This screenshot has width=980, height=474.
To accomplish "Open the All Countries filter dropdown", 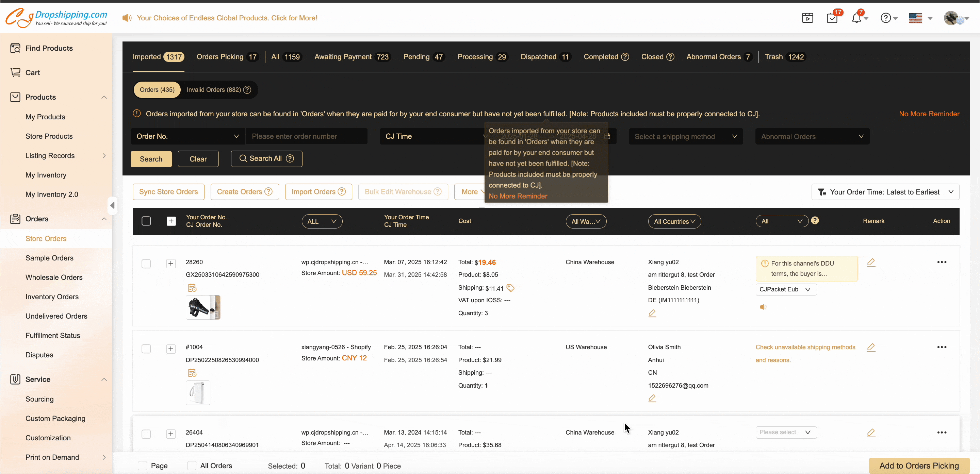I will tap(674, 221).
